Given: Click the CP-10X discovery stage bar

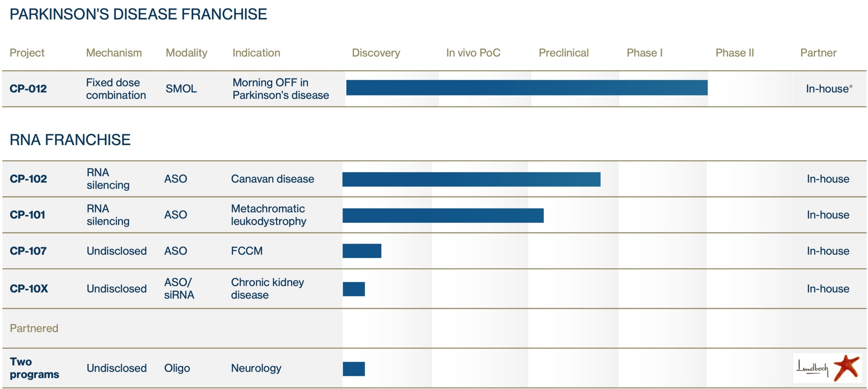Looking at the screenshot, I should [x=354, y=289].
